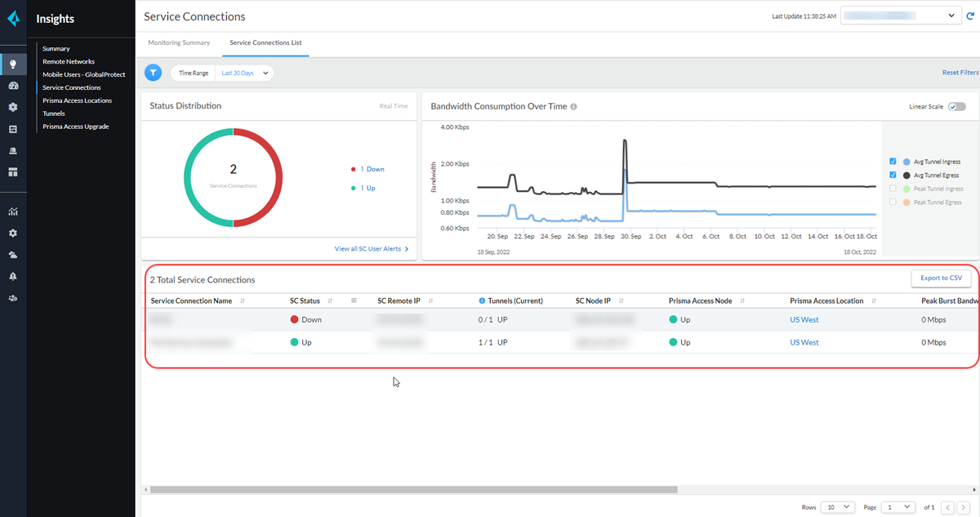Screen dimensions: 980x517
Task: Click the refresh icon beside tenant dropdown
Action: [x=970, y=16]
